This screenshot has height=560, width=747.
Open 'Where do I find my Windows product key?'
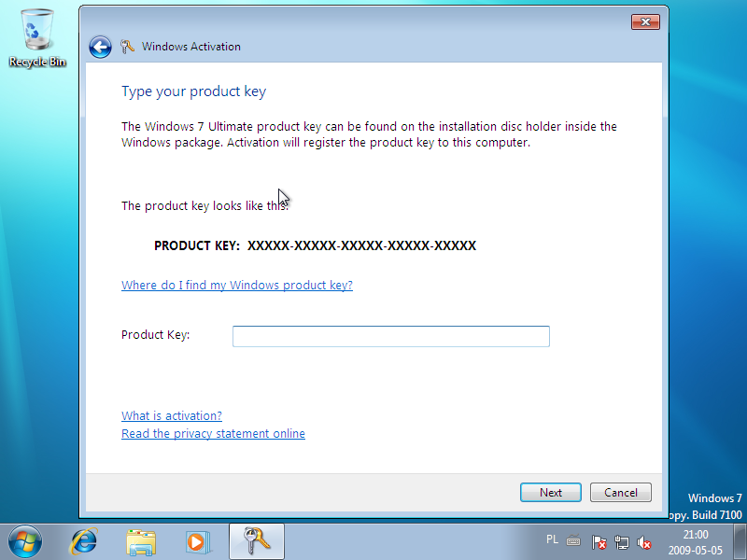click(x=237, y=286)
